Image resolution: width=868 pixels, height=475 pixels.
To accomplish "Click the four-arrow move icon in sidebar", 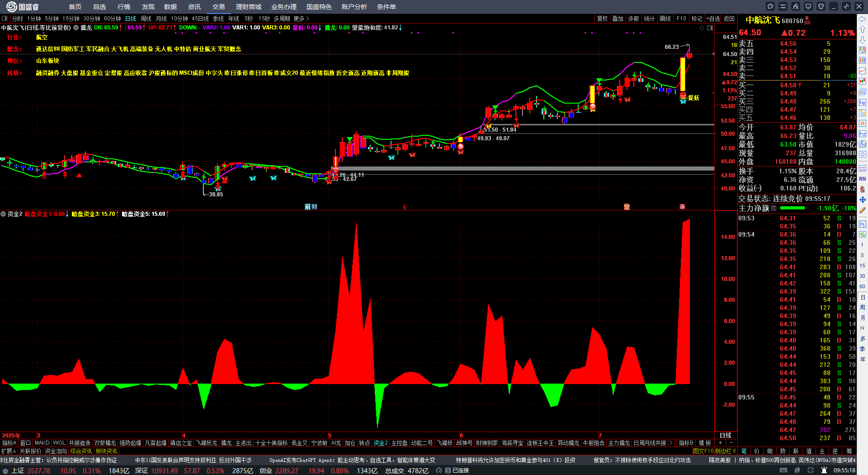I will 863,199.
